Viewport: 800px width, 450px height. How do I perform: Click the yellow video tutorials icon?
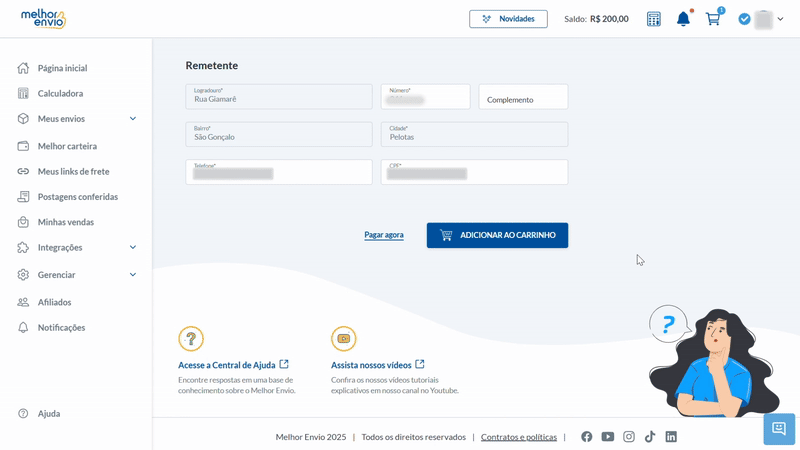click(x=343, y=338)
